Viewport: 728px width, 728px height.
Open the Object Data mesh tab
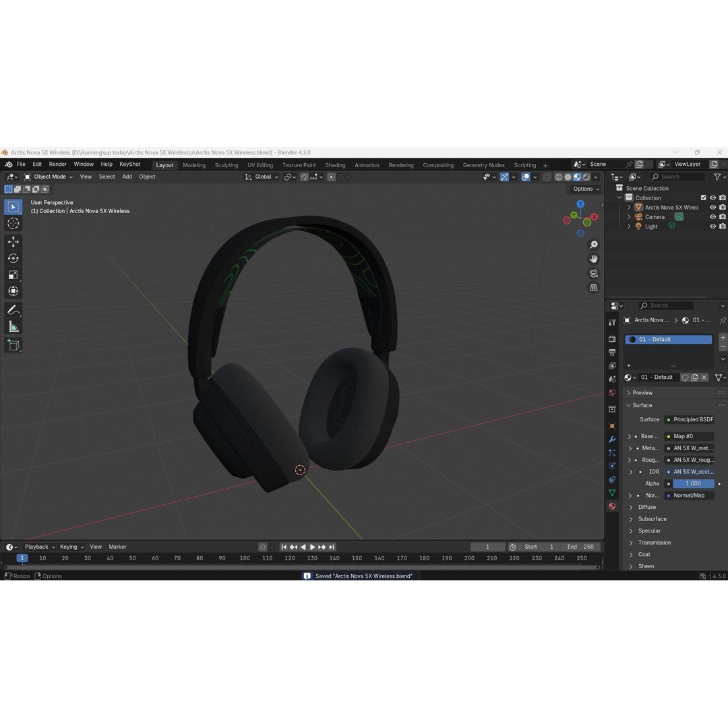(612, 493)
